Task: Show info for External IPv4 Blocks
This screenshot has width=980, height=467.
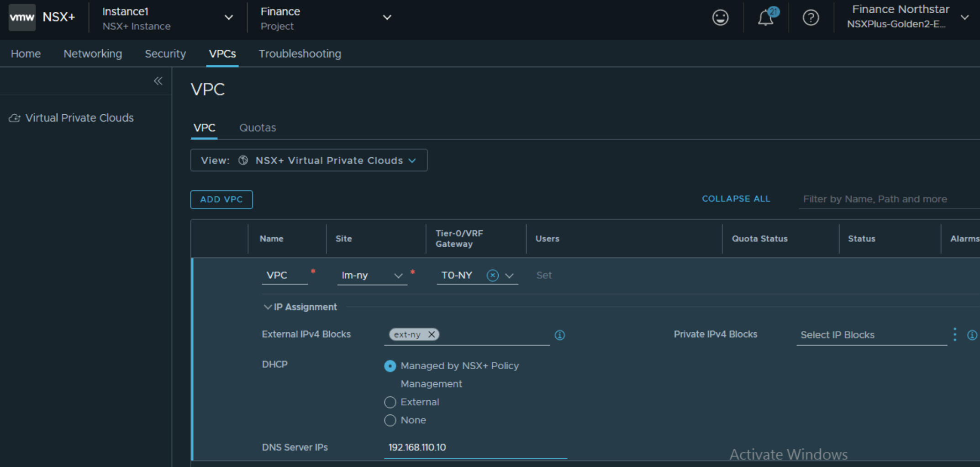Action: [x=559, y=335]
